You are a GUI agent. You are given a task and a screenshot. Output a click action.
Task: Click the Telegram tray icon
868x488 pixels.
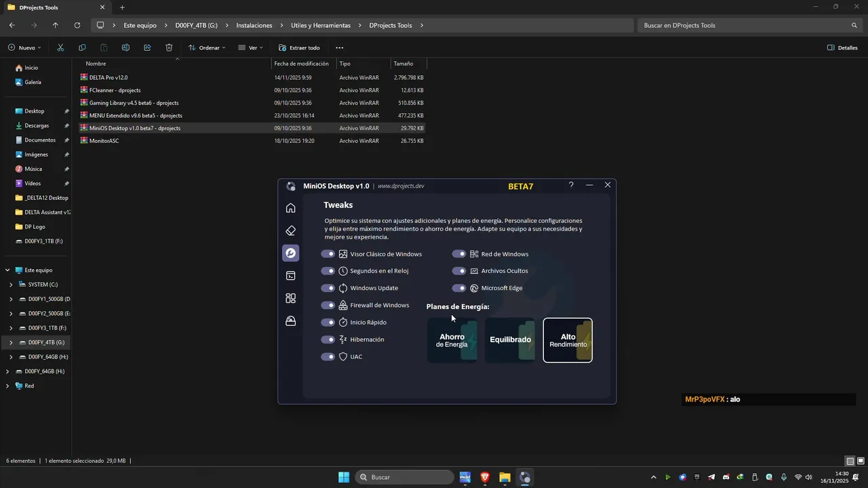(x=711, y=477)
